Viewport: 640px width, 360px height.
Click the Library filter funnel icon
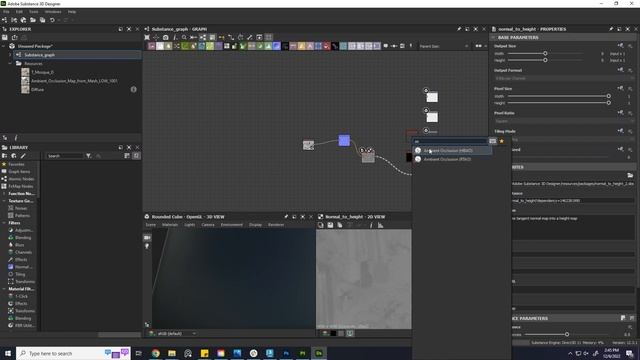pyautogui.click(x=89, y=156)
